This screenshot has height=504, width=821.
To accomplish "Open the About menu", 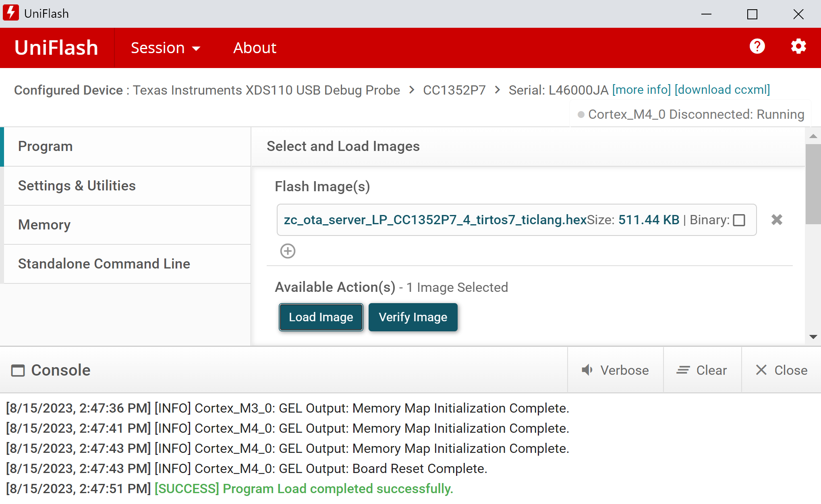I will [255, 48].
